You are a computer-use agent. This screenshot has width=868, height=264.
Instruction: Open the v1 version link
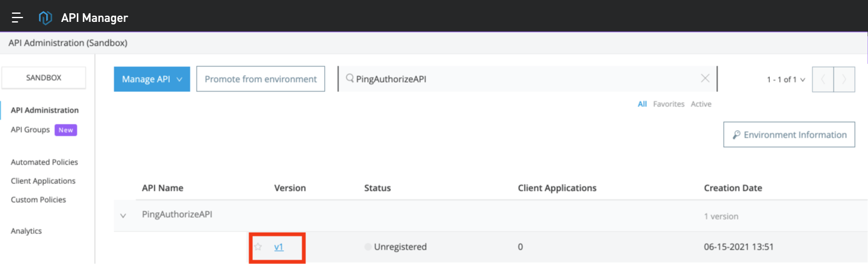coord(279,247)
